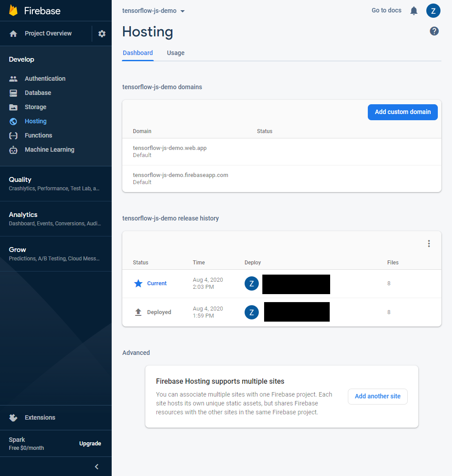Click the Database icon in sidebar
The width and height of the screenshot is (452, 476).
point(13,93)
